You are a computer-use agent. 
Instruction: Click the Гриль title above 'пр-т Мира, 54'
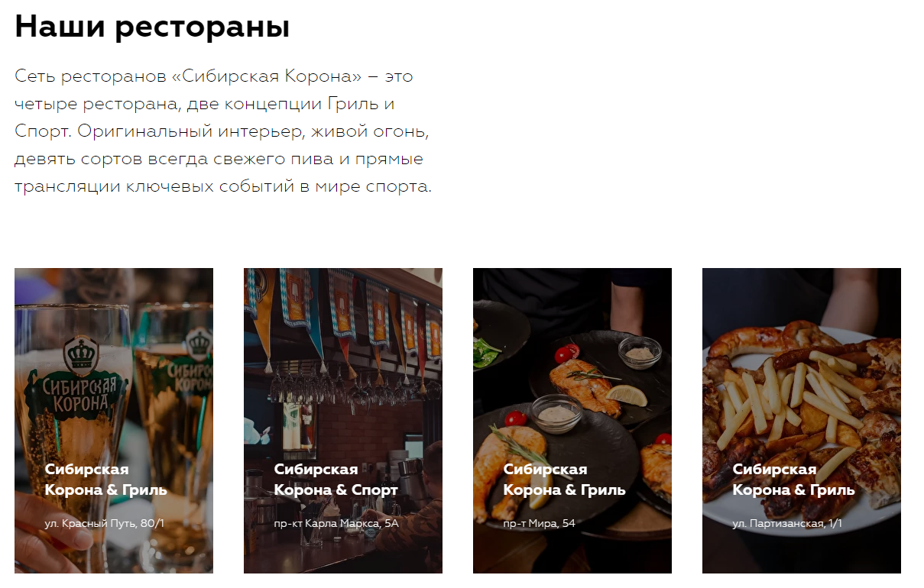pos(564,480)
